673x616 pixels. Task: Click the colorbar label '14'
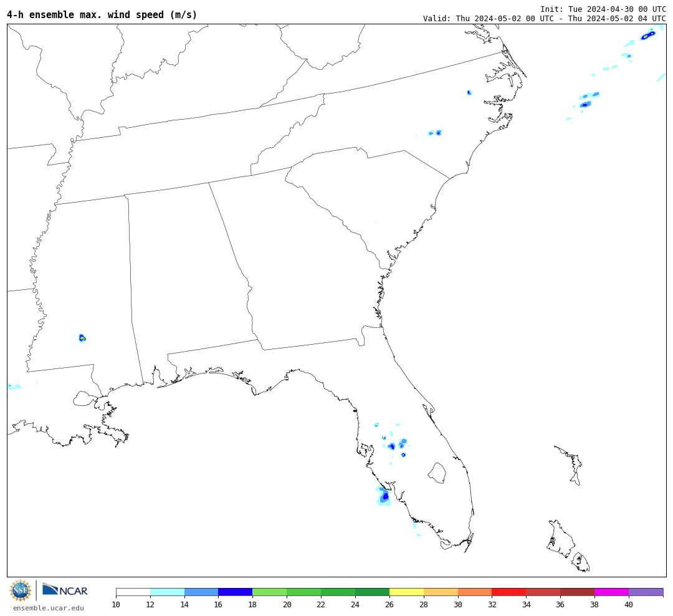(184, 605)
